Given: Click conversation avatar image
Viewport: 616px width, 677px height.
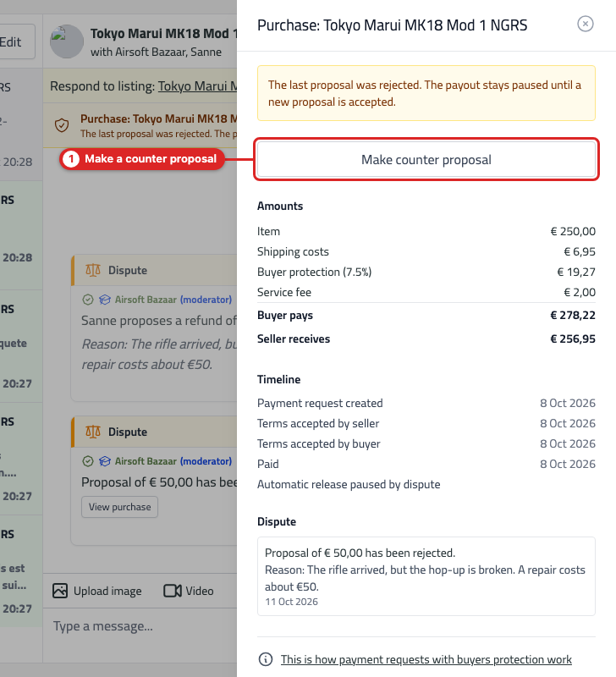Looking at the screenshot, I should click(x=67, y=41).
